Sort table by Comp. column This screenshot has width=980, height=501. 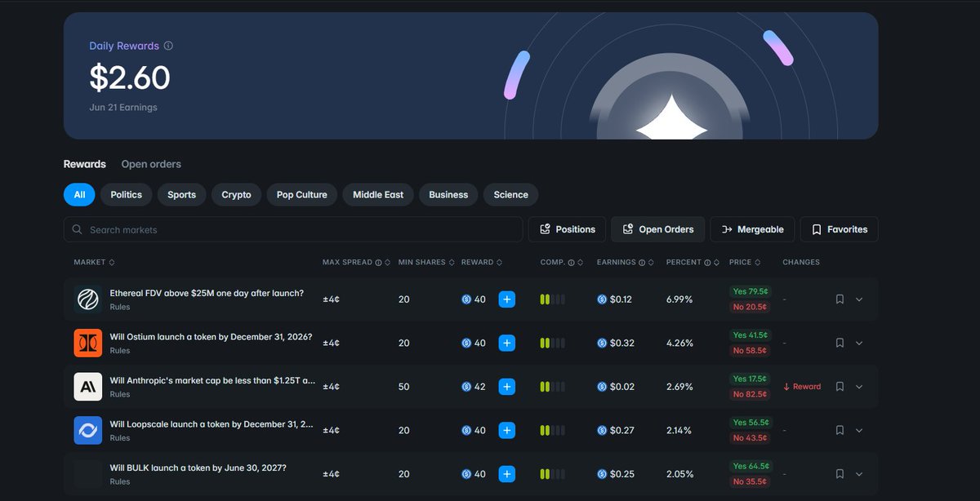562,263
